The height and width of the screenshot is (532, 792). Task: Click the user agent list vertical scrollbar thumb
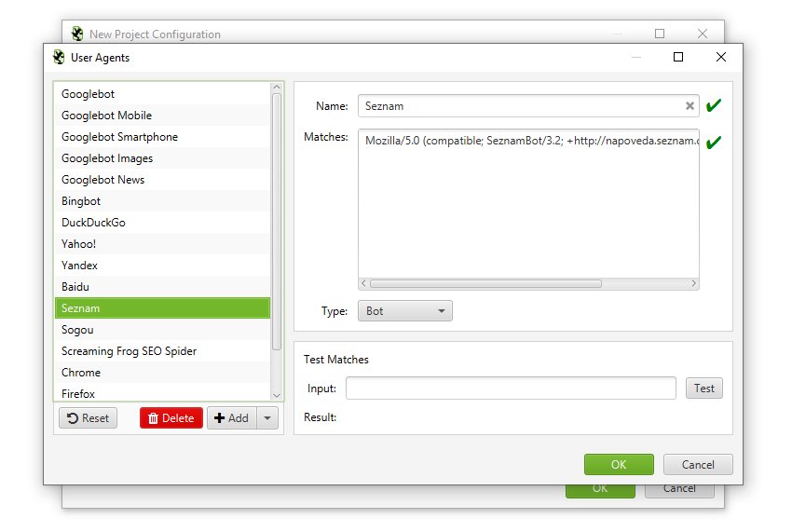277,222
